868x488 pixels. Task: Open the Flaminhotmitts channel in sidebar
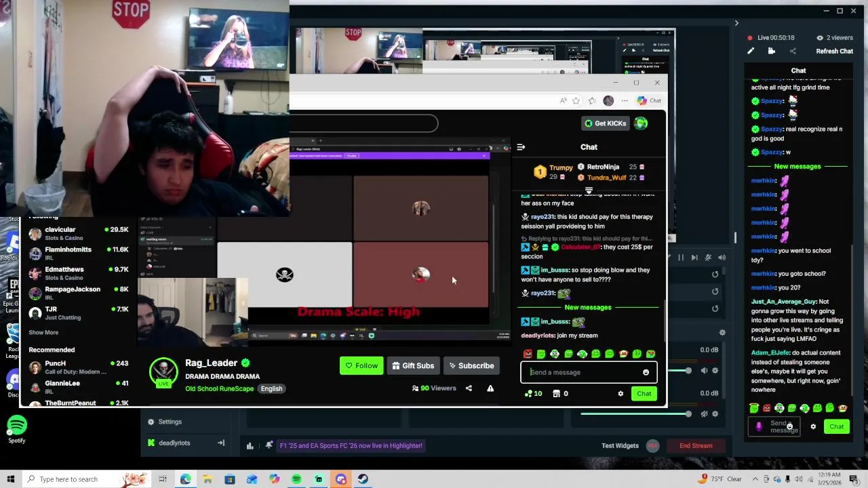pos(78,253)
